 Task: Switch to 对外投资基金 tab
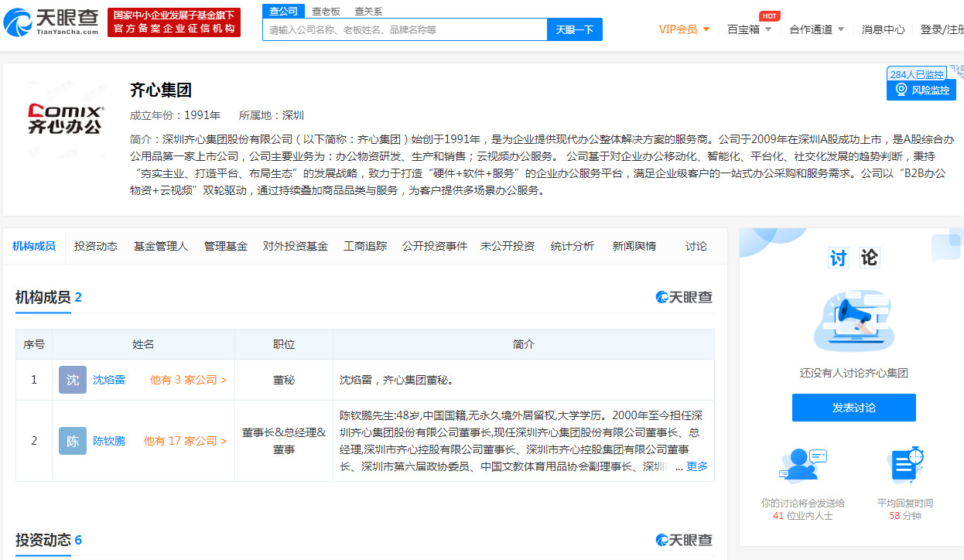(296, 246)
